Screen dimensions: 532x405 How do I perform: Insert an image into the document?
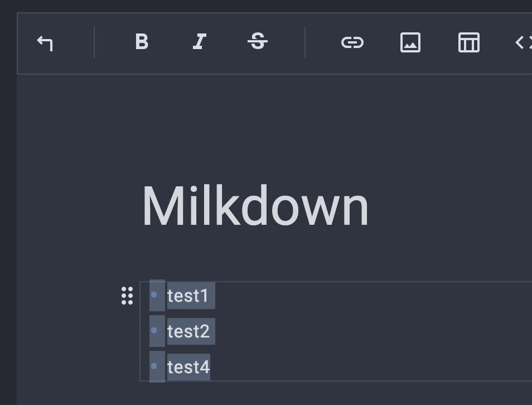tap(410, 42)
